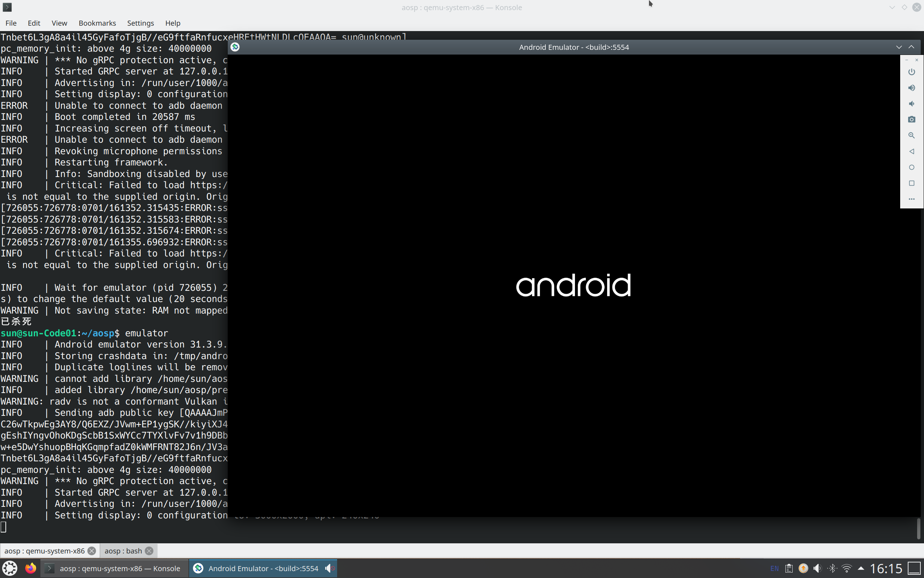
Task: Launch Firefox from the taskbar
Action: click(31, 569)
